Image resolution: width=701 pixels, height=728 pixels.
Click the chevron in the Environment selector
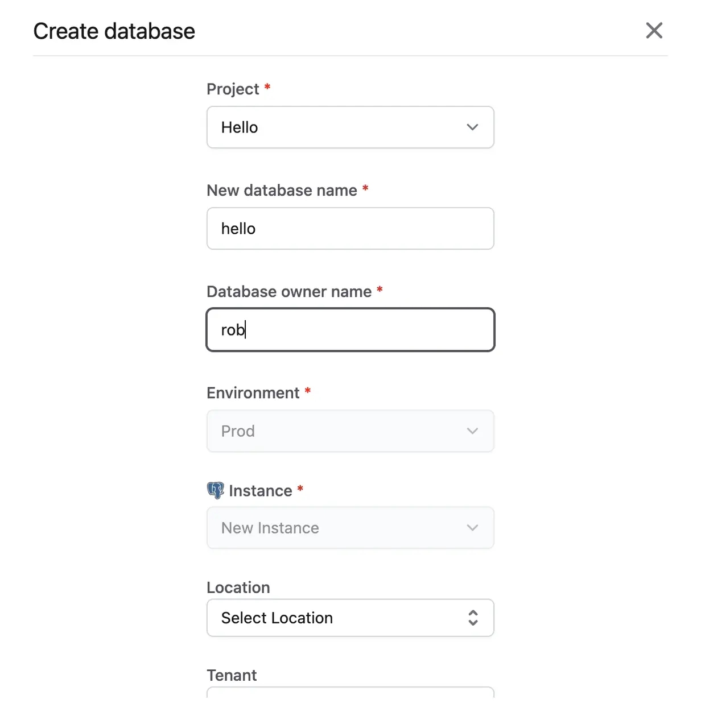point(472,431)
